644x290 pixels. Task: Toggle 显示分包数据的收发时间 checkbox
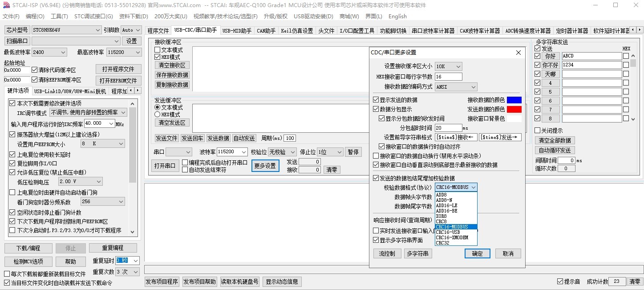pos(381,118)
